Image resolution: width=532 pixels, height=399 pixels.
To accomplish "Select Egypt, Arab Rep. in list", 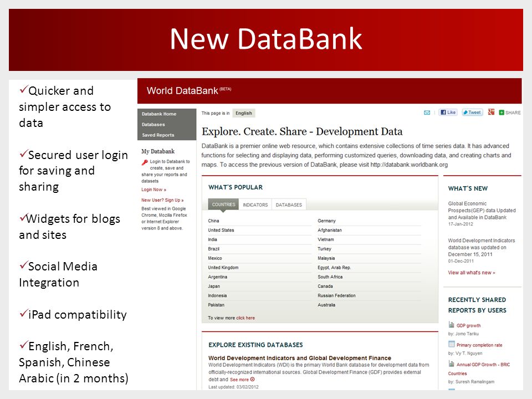I will coord(334,267).
